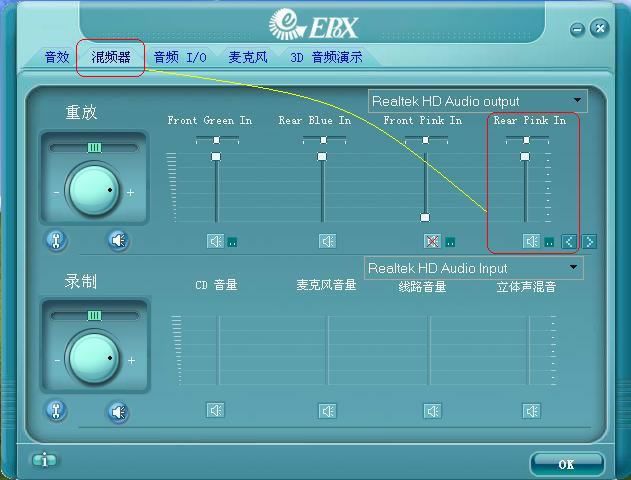This screenshot has height=480, width=631.
Task: Click the 录制 master volume knob
Action: point(93,358)
